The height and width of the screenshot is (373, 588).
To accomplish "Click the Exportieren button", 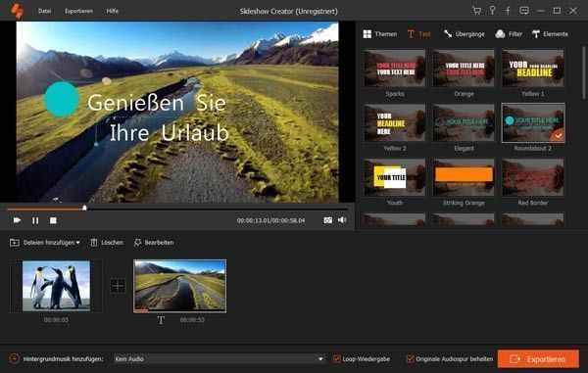I will point(538,359).
